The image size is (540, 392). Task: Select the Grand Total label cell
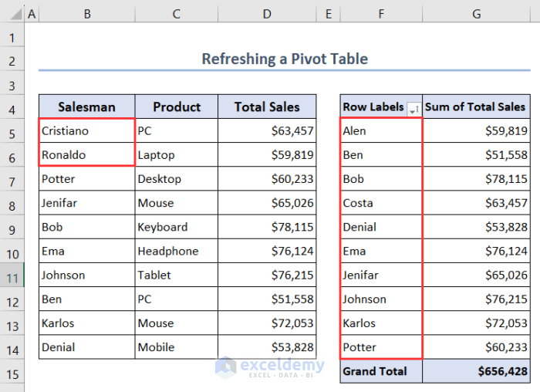[381, 371]
